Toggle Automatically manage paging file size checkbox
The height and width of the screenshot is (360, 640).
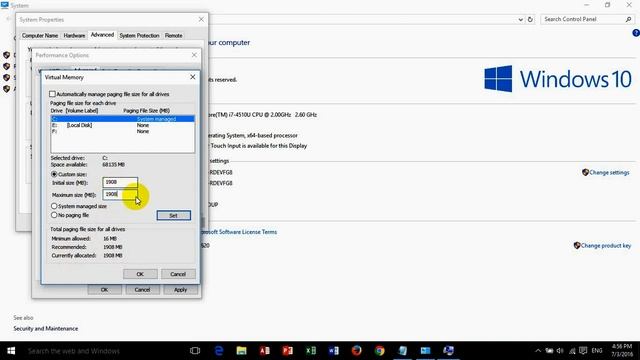pyautogui.click(x=52, y=94)
